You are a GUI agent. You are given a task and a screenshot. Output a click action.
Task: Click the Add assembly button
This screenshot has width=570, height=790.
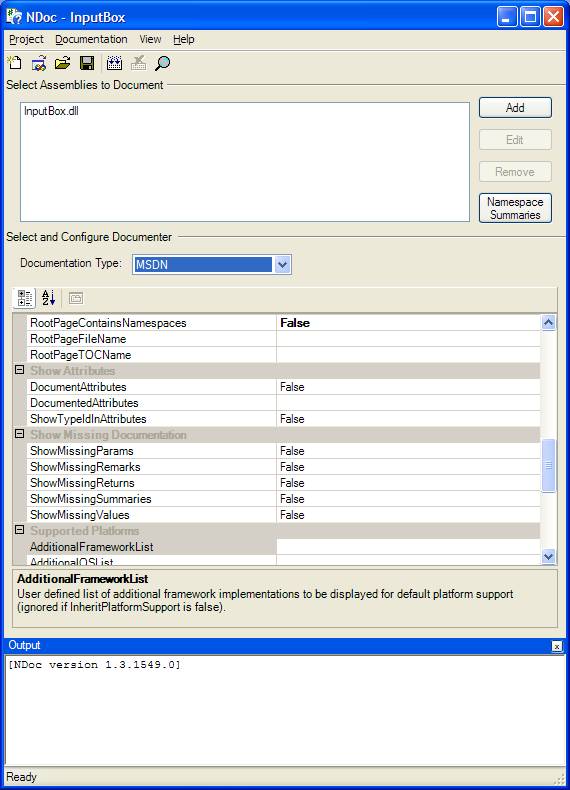(x=515, y=108)
